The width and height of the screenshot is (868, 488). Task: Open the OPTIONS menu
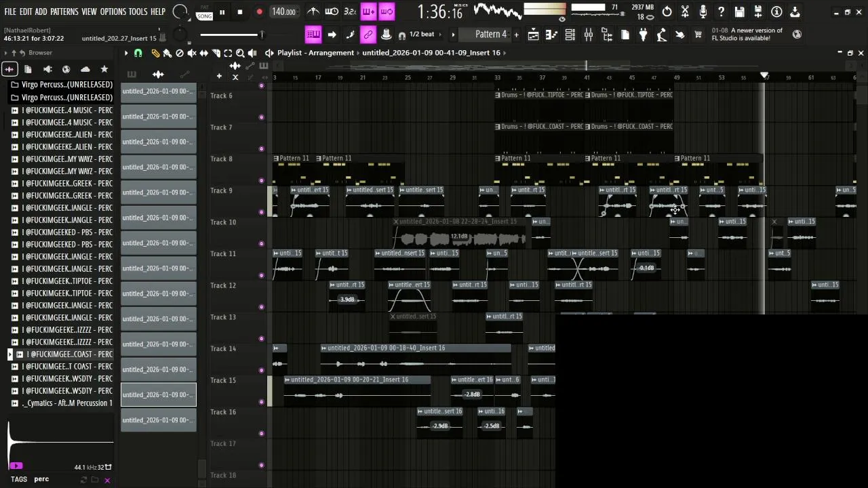(113, 12)
